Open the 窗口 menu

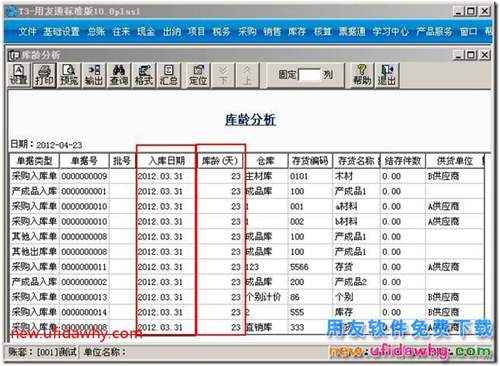469,32
